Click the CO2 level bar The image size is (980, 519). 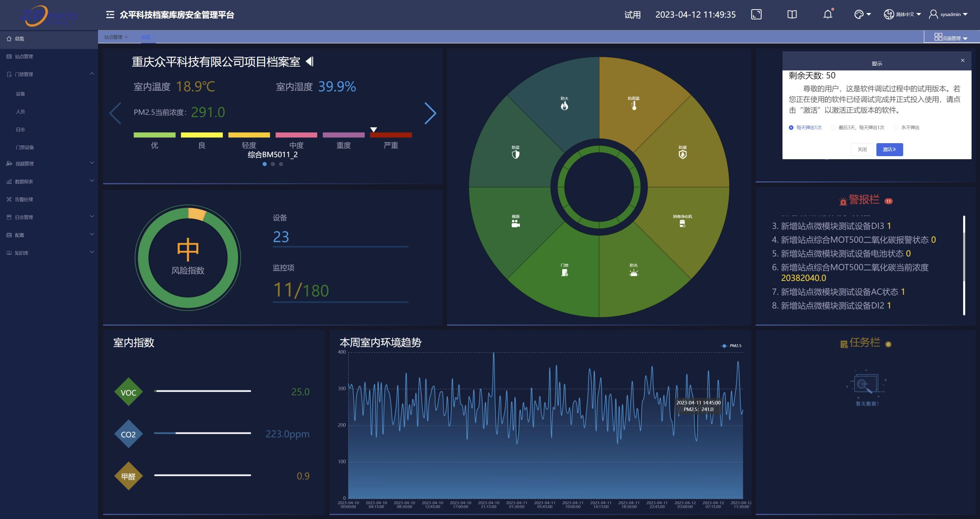(x=203, y=433)
